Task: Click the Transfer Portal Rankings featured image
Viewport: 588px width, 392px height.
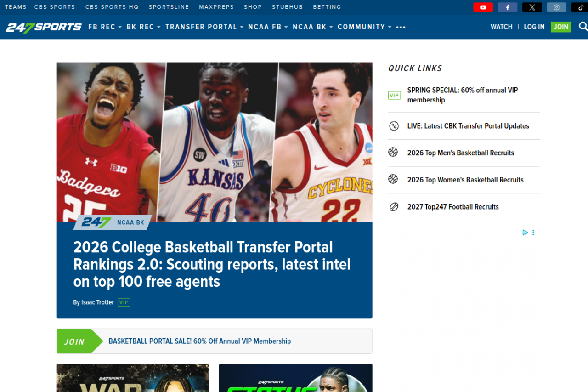Action: click(x=214, y=142)
